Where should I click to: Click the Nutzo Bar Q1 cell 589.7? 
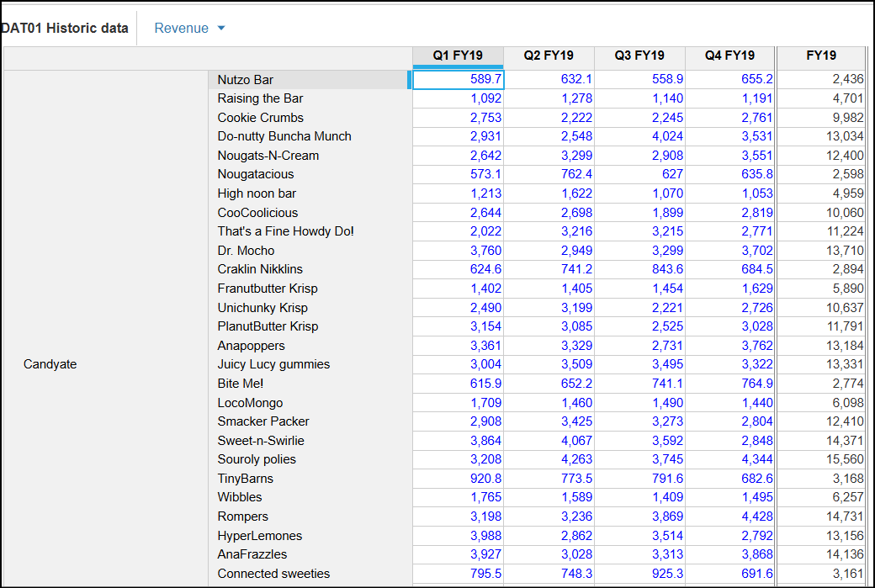click(459, 80)
